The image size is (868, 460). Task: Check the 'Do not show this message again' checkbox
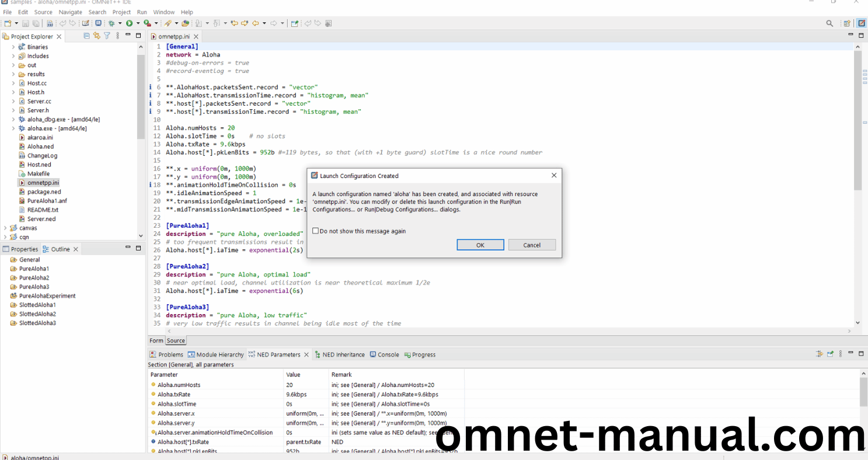316,231
